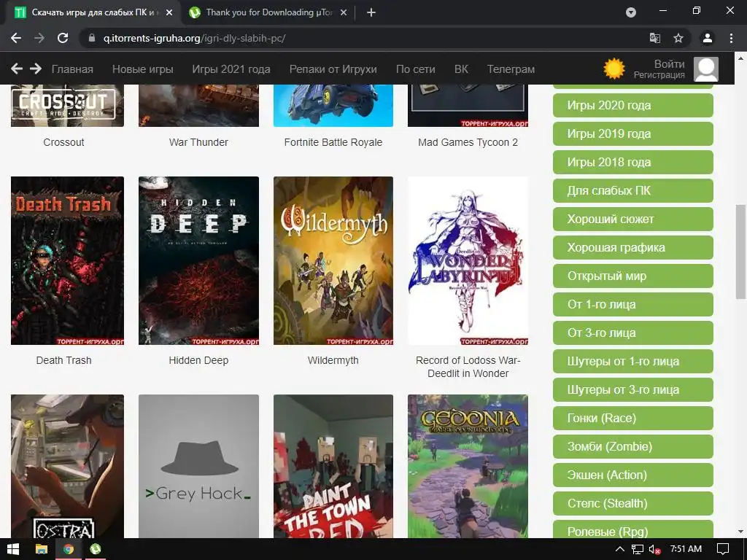
Task: Open the Google Translate page icon
Action: pyautogui.click(x=655, y=38)
